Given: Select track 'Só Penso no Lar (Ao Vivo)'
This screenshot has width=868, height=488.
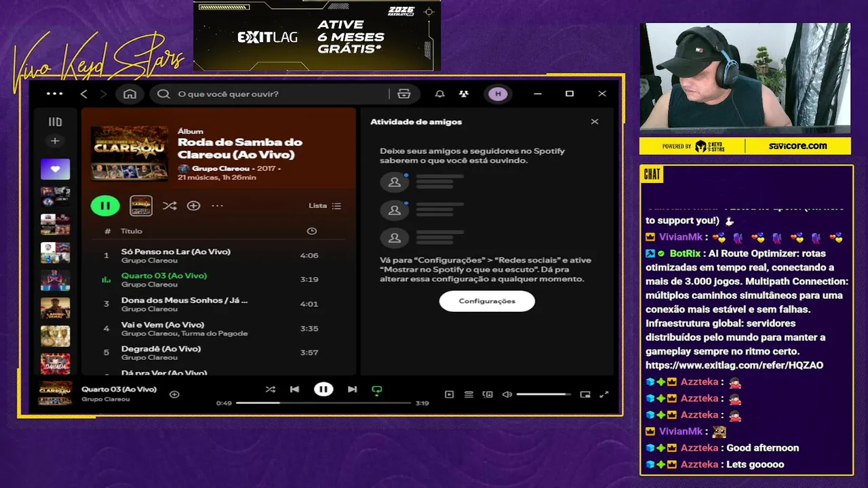Looking at the screenshot, I should (x=176, y=251).
